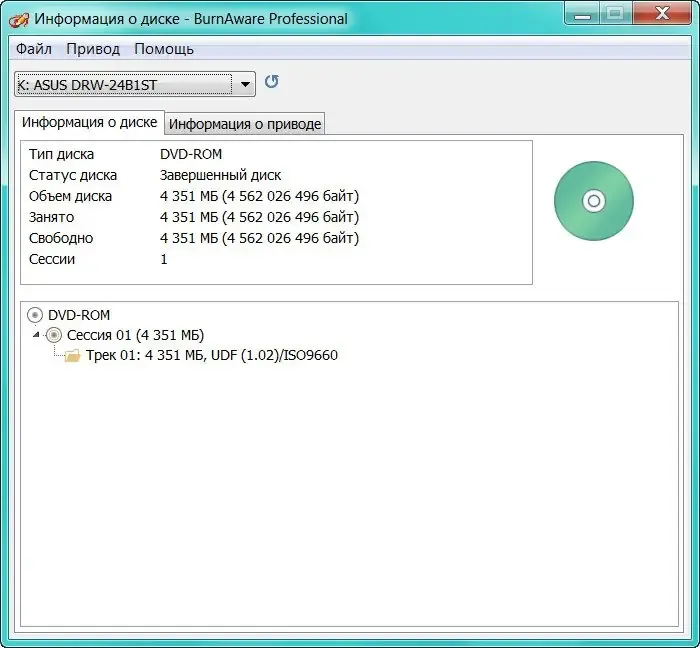Image resolution: width=700 pixels, height=648 pixels.
Task: Switch to Информация о приводе tab
Action: [245, 124]
